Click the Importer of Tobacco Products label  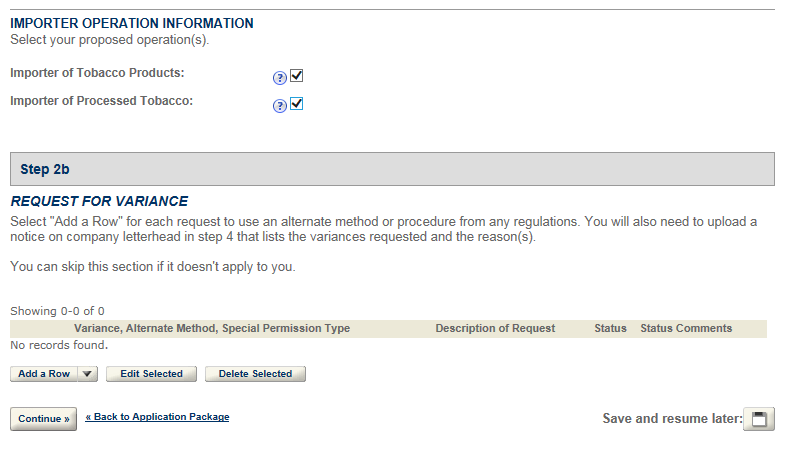[x=97, y=73]
